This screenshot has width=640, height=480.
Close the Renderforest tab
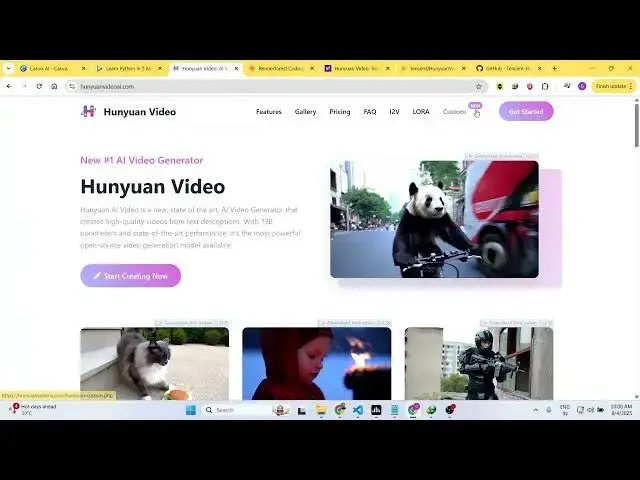click(x=312, y=69)
